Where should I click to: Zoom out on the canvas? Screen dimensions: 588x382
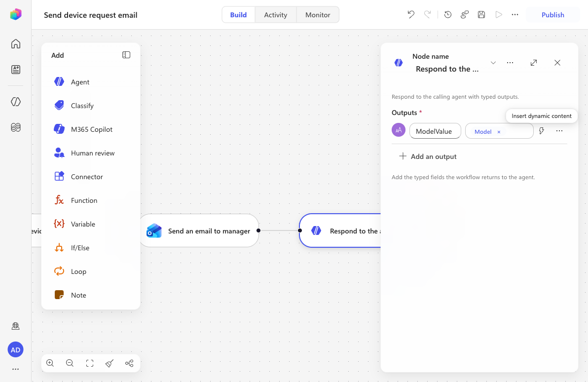[x=70, y=363]
